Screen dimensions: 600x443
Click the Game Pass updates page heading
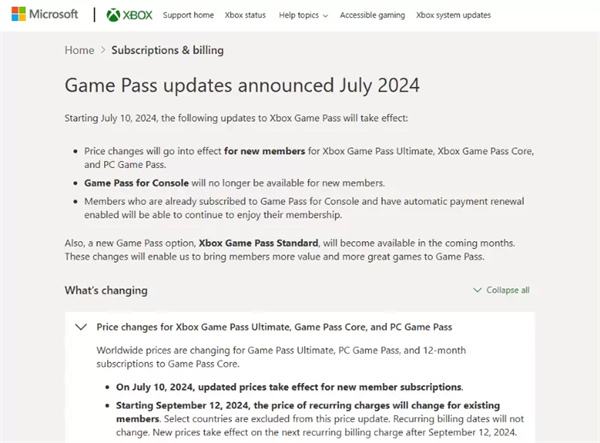tap(243, 85)
